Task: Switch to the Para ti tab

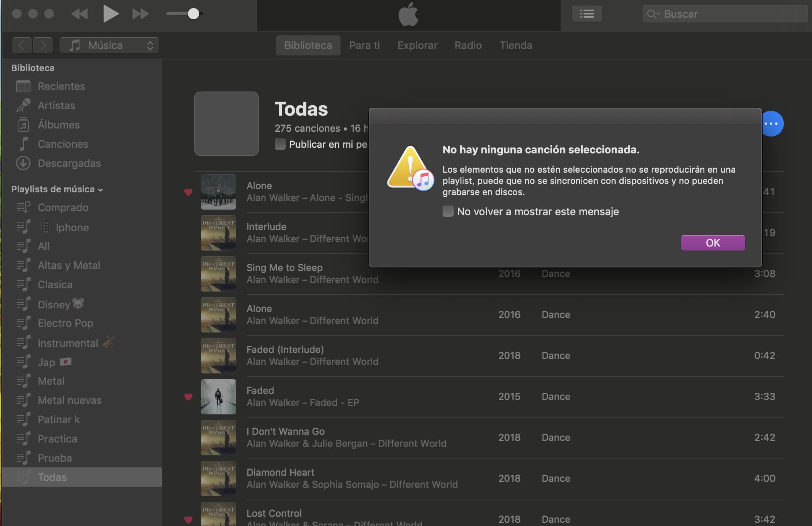Action: tap(364, 45)
